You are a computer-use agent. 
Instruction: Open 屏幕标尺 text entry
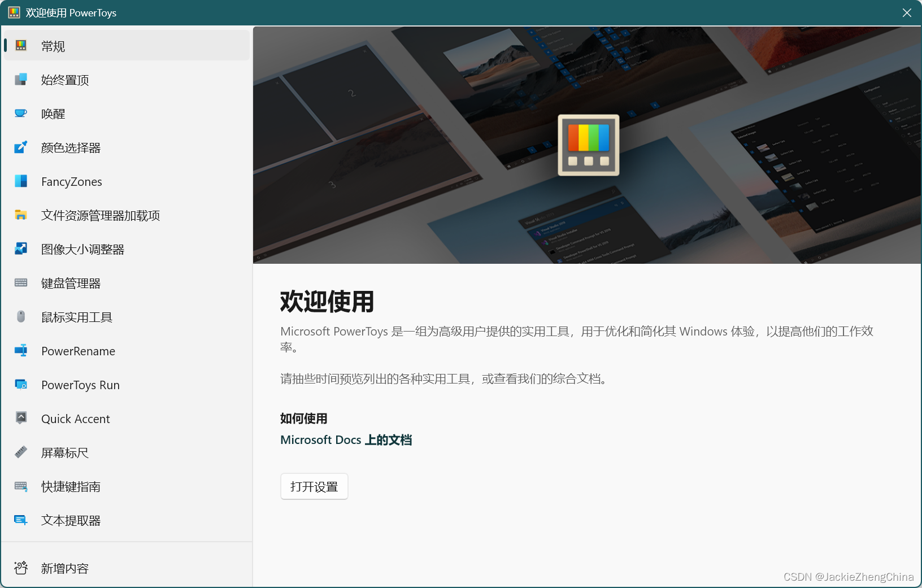pos(65,453)
